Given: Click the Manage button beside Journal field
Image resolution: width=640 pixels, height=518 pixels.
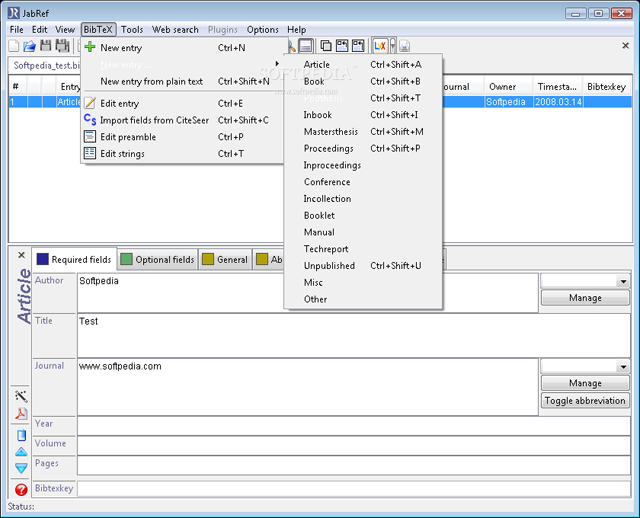Looking at the screenshot, I should click(x=585, y=383).
